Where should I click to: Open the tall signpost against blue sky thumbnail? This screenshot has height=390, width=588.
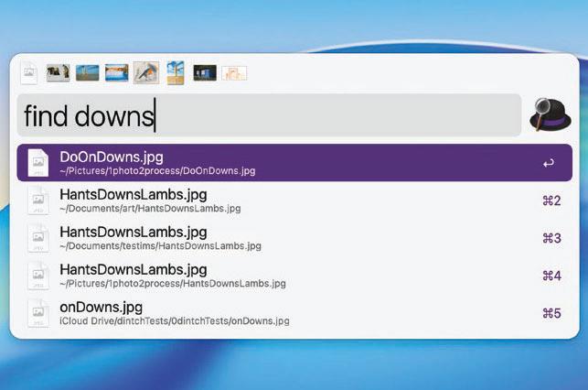point(176,73)
